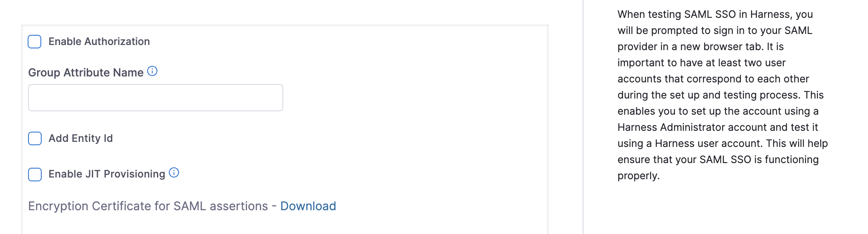Image resolution: width=868 pixels, height=234 pixels.
Task: Click the Group Attribute Name info icon
Action: tap(152, 71)
